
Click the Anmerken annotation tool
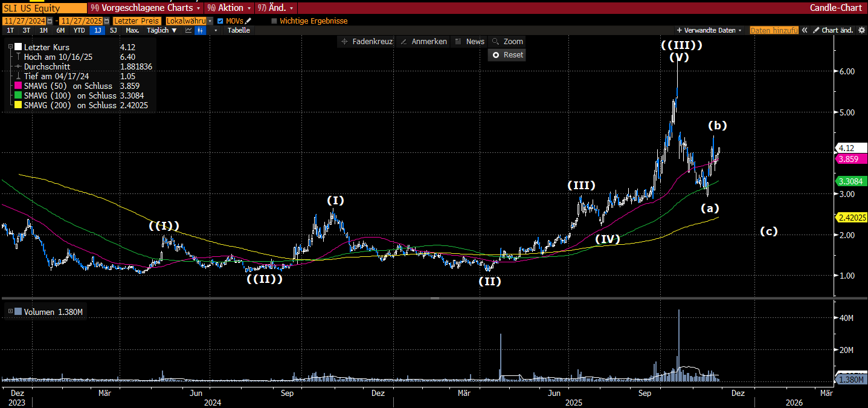423,41
